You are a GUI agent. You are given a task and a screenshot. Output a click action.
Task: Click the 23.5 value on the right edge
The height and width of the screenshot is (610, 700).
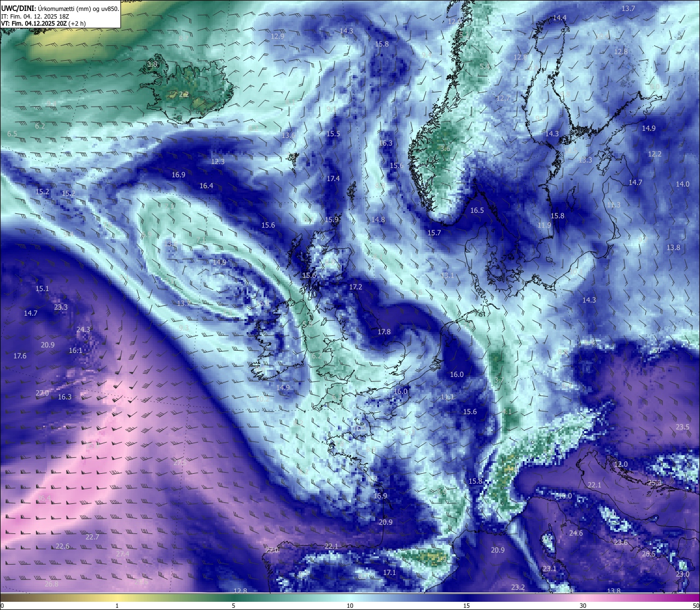tap(682, 427)
